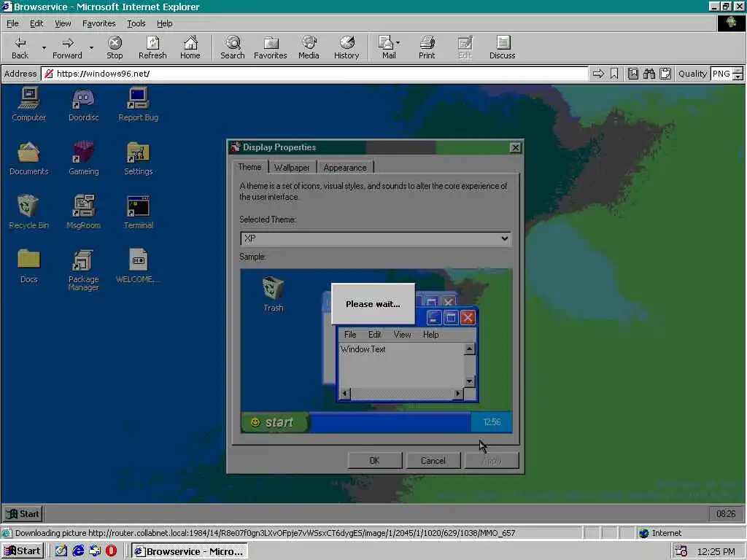
Task: Click the system tray clock 12:25 PM
Action: pyautogui.click(x=716, y=551)
